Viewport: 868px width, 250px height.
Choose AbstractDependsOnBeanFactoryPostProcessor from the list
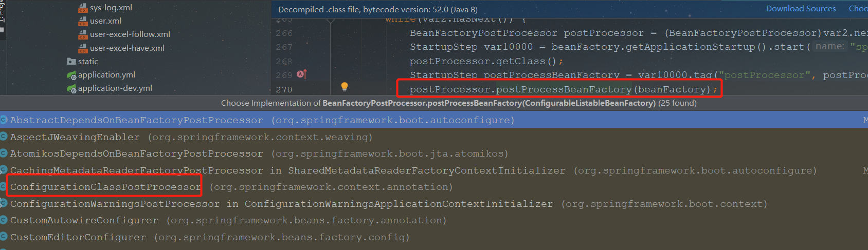pyautogui.click(x=136, y=120)
